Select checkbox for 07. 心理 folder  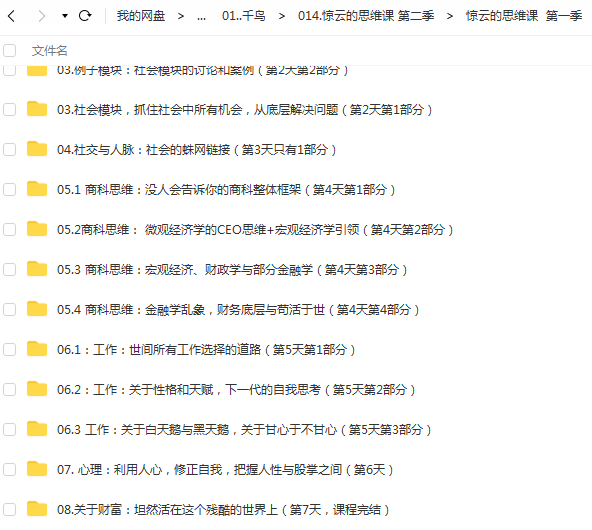(9, 470)
